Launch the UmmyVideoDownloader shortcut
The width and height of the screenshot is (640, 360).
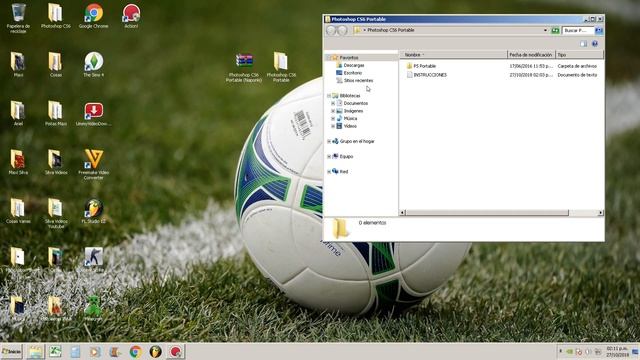pos(93,113)
